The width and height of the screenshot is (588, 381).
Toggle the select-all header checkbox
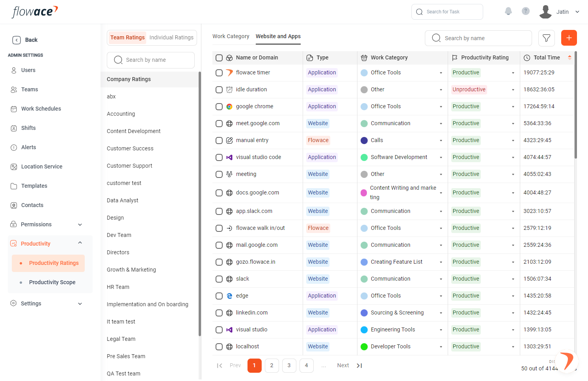click(219, 58)
